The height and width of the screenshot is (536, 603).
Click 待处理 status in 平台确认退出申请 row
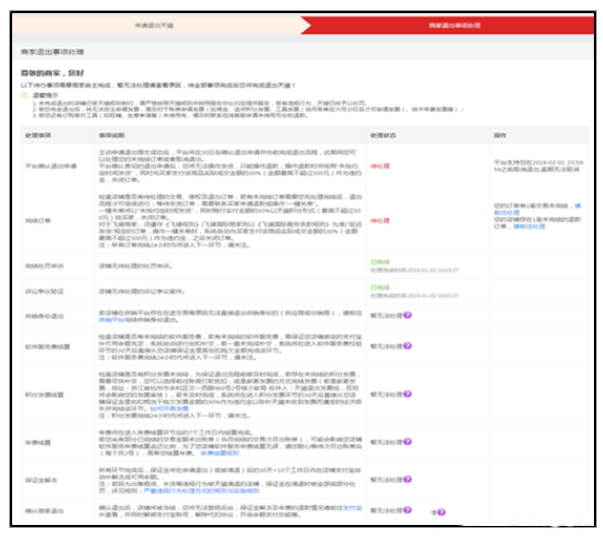pos(379,166)
